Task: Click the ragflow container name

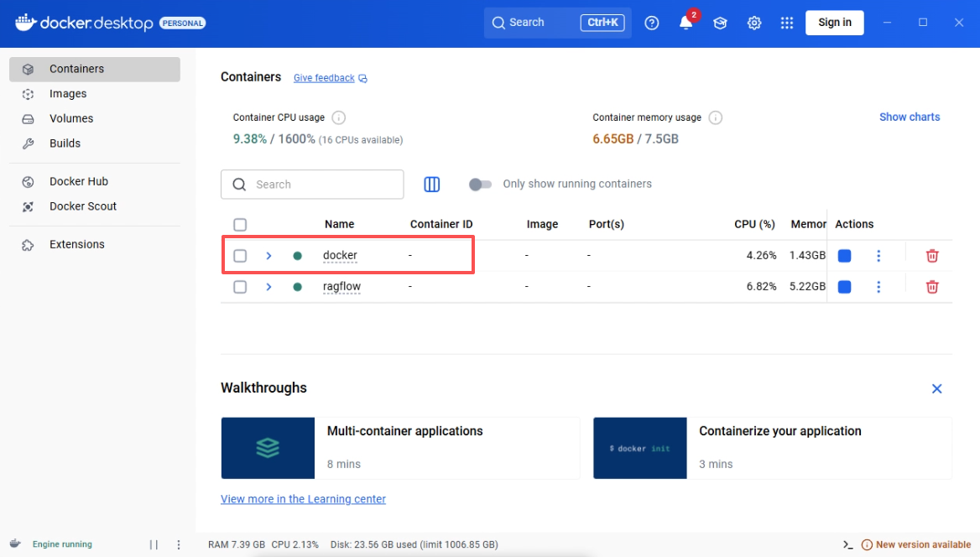Action: [341, 286]
